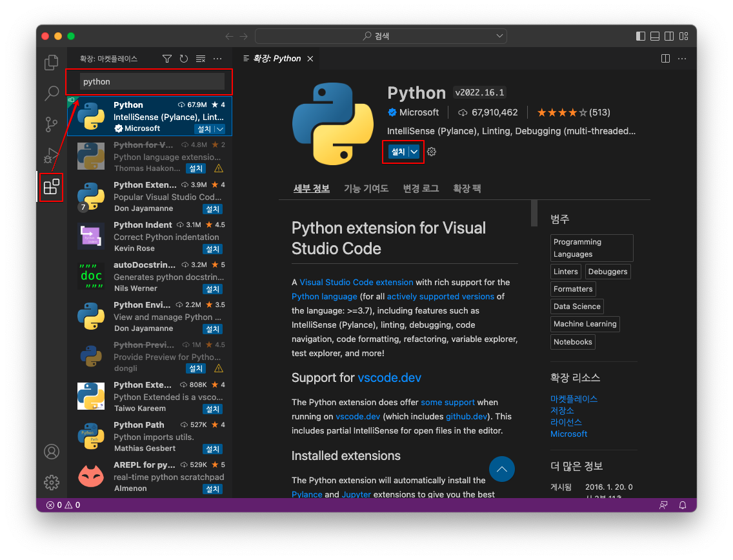This screenshot has width=733, height=560.
Task: Open the feedback icon in status bar
Action: click(663, 505)
